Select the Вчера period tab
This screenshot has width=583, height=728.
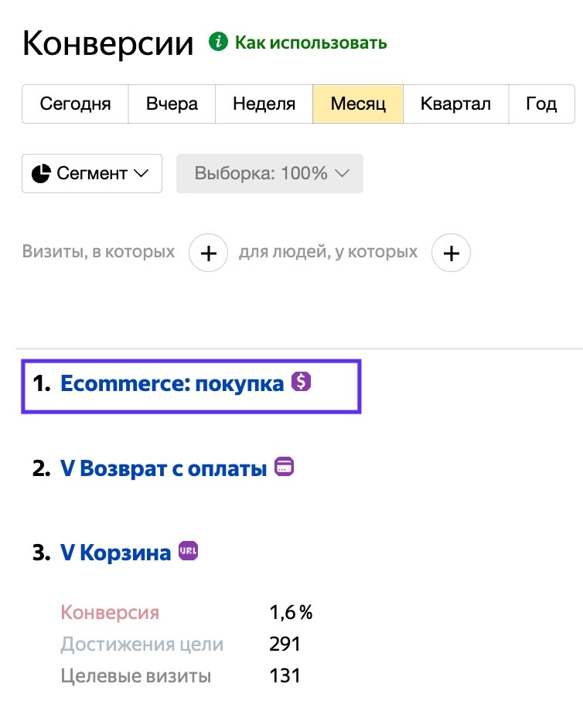(x=172, y=104)
